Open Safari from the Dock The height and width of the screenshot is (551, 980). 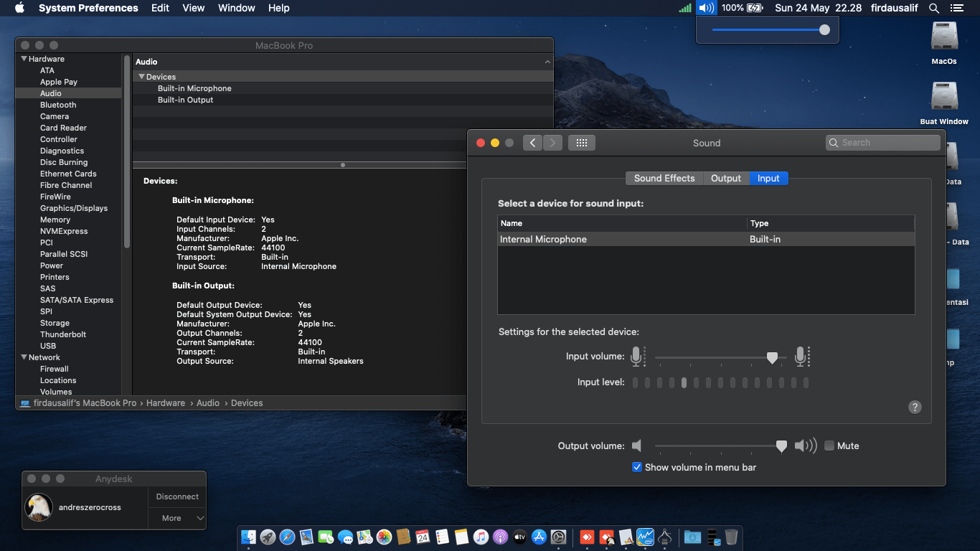pos(287,537)
